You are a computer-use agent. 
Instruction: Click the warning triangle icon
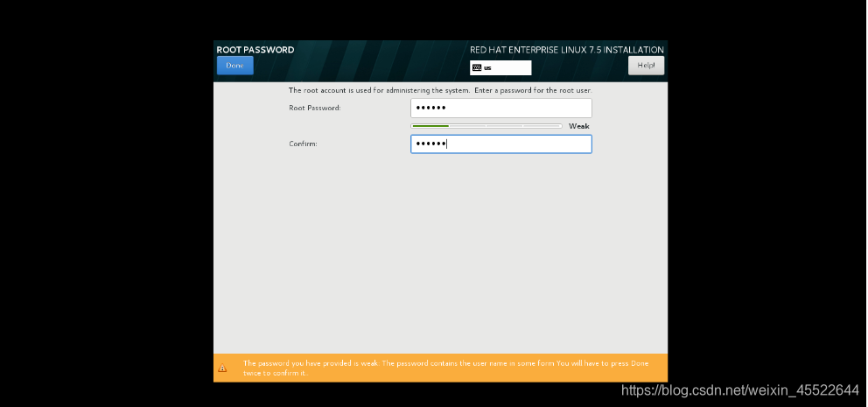[222, 368]
